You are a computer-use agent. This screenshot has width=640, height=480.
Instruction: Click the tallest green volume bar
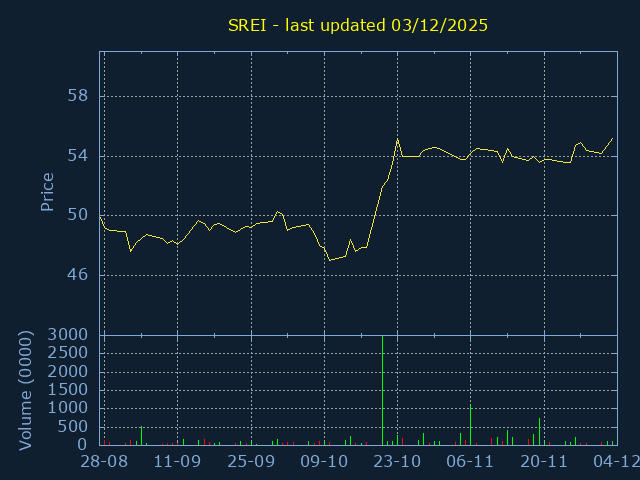[382, 390]
